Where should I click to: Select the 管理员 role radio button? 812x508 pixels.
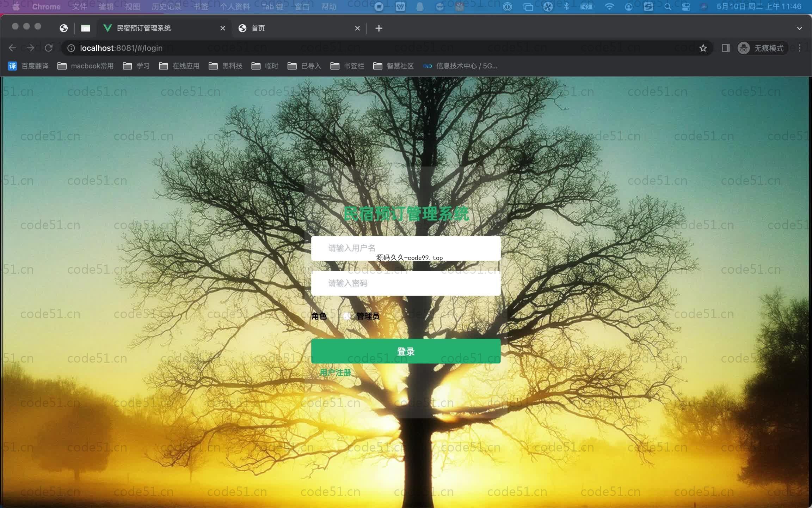click(347, 316)
